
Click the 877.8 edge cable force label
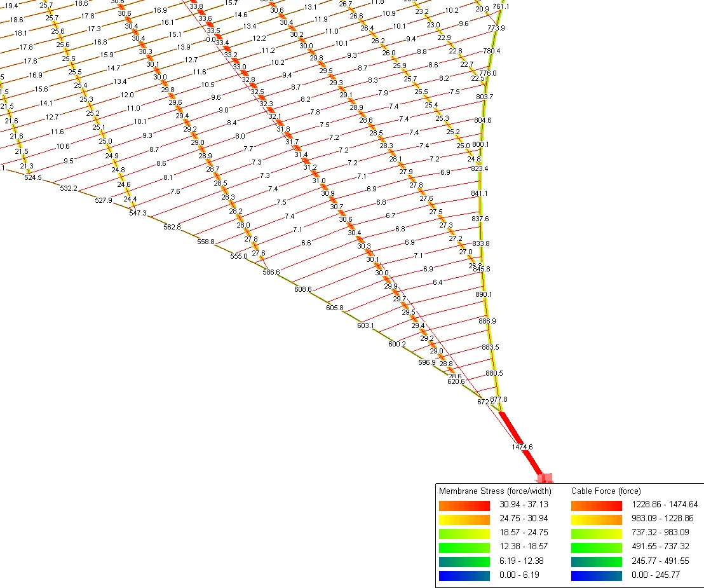(498, 399)
